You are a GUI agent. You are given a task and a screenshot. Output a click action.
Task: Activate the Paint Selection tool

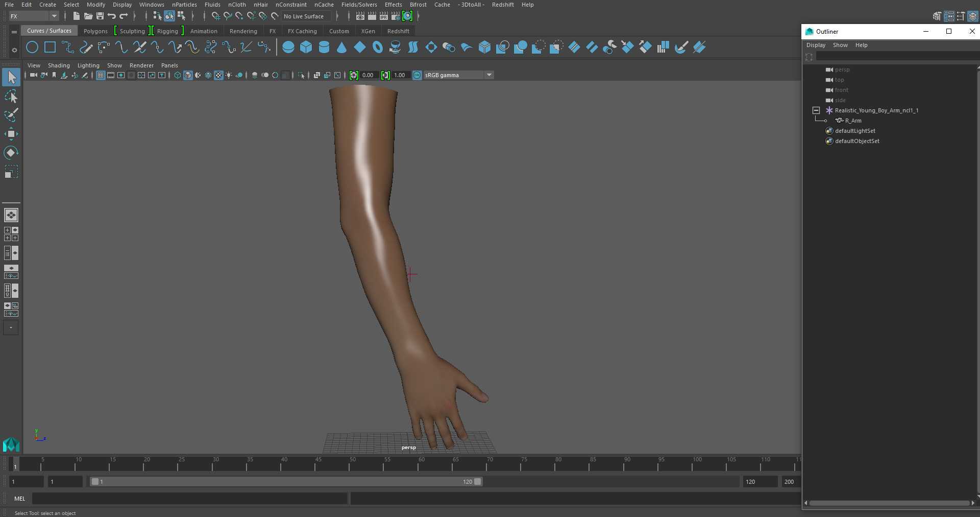tap(11, 115)
